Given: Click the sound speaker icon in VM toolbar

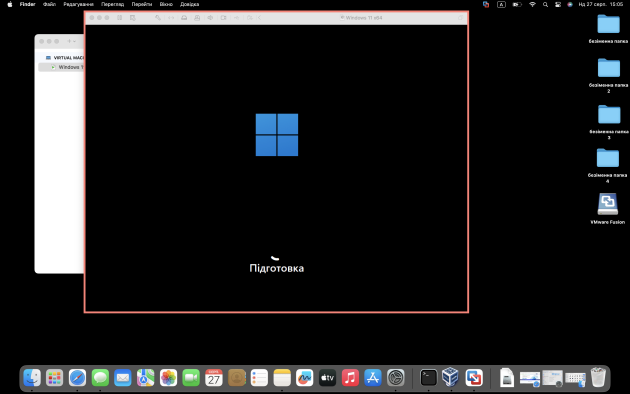Looking at the screenshot, I should (210, 18).
